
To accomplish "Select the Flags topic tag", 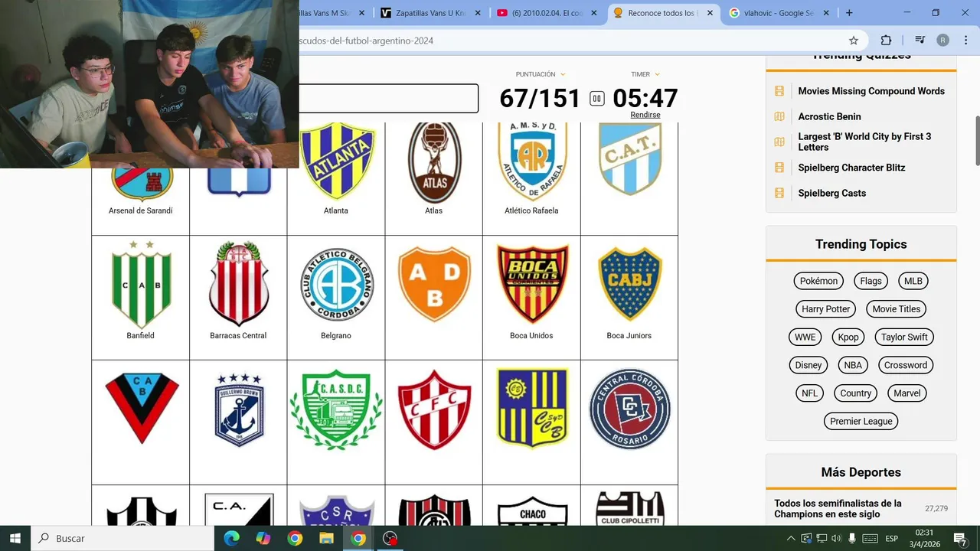I will [x=871, y=281].
